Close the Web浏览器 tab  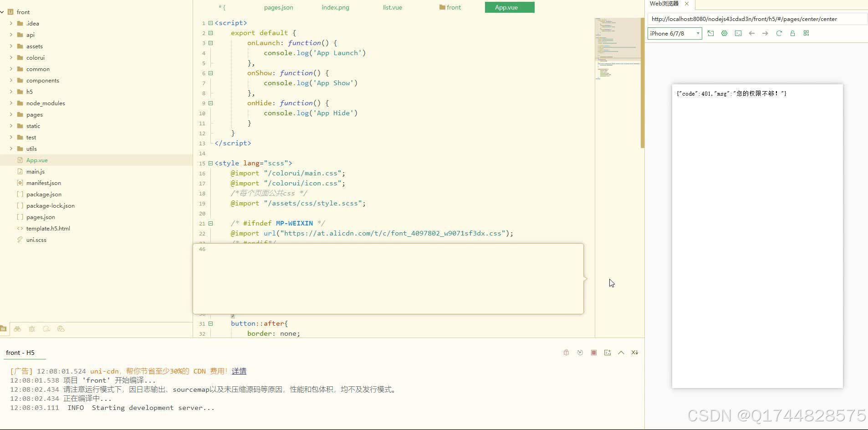(687, 4)
